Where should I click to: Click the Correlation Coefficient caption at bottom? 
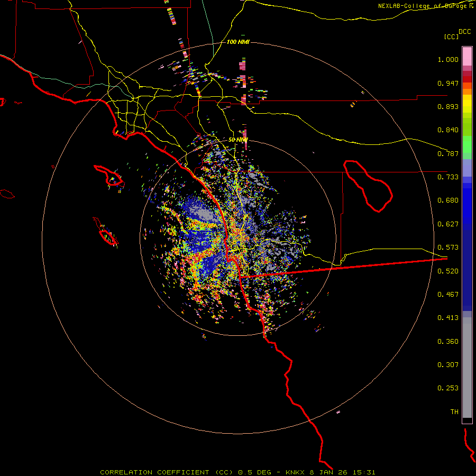tap(237, 472)
